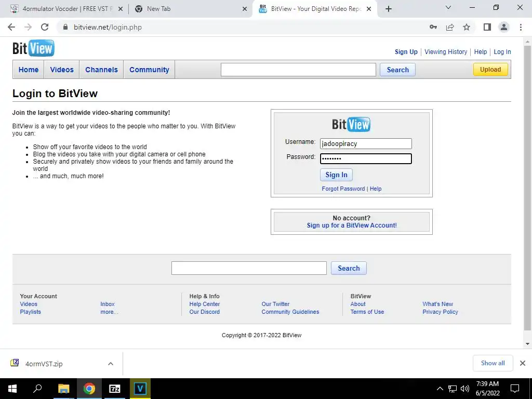Click the top search text field
532x399 pixels.
(298, 70)
